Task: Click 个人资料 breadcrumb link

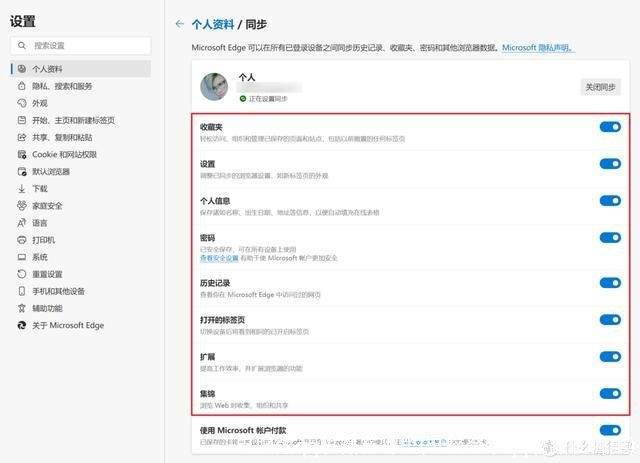Action: pos(213,24)
